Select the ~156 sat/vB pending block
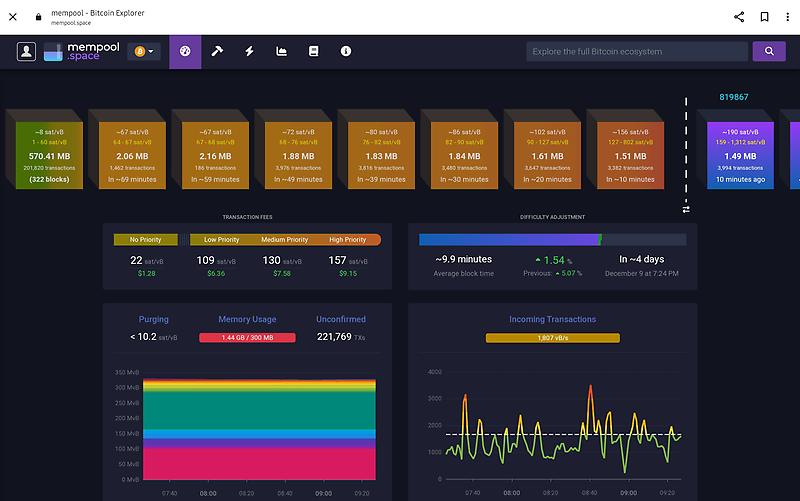800x501 pixels. pyautogui.click(x=632, y=155)
